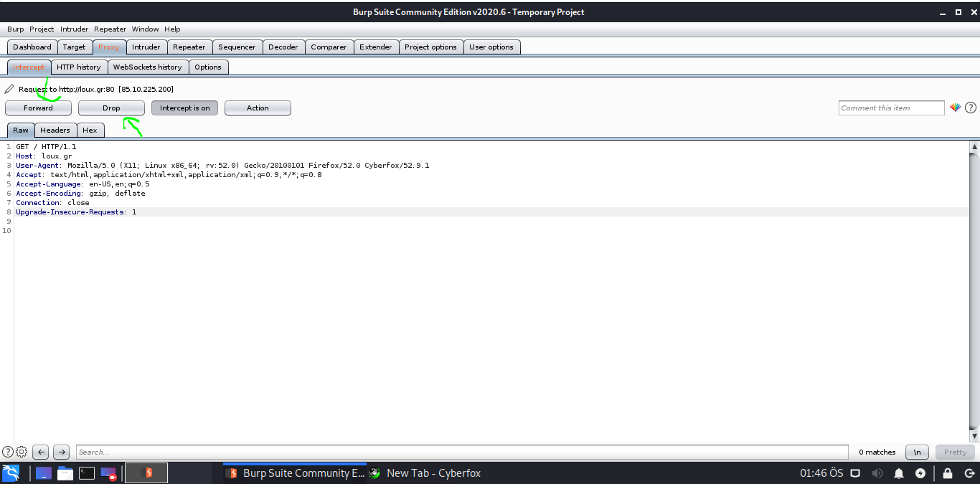The width and height of the screenshot is (980, 484).
Task: Click into the Comment this item field
Action: tap(892, 108)
